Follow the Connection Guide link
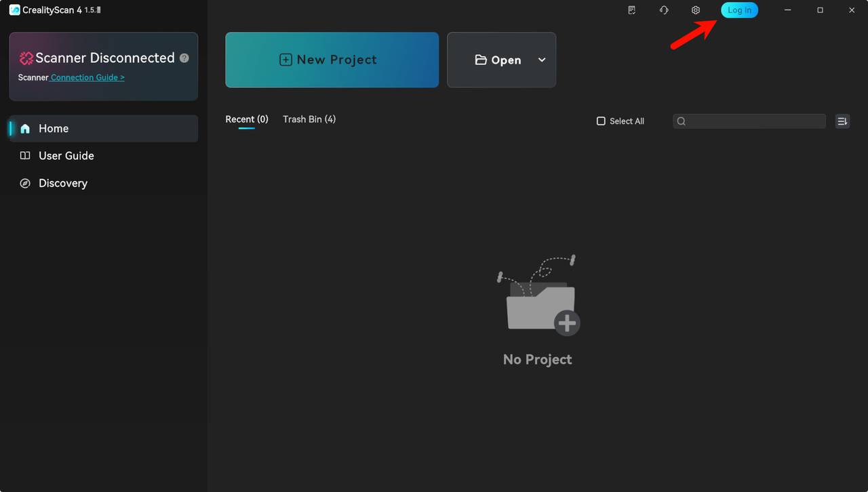 (87, 78)
